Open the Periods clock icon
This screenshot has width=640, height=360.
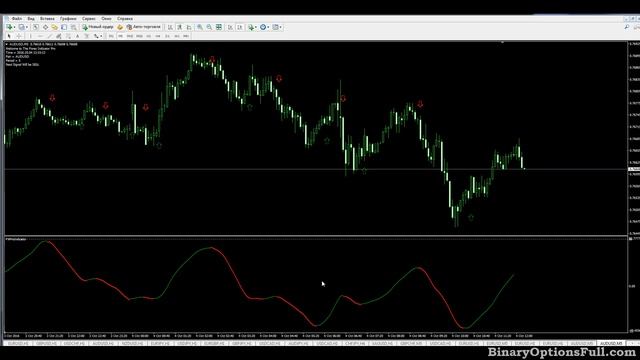263,27
